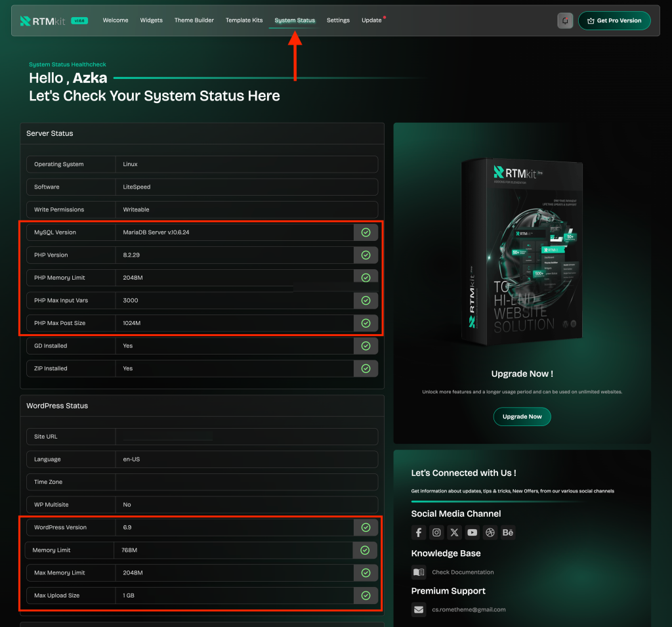Click the notification bell icon

click(565, 20)
